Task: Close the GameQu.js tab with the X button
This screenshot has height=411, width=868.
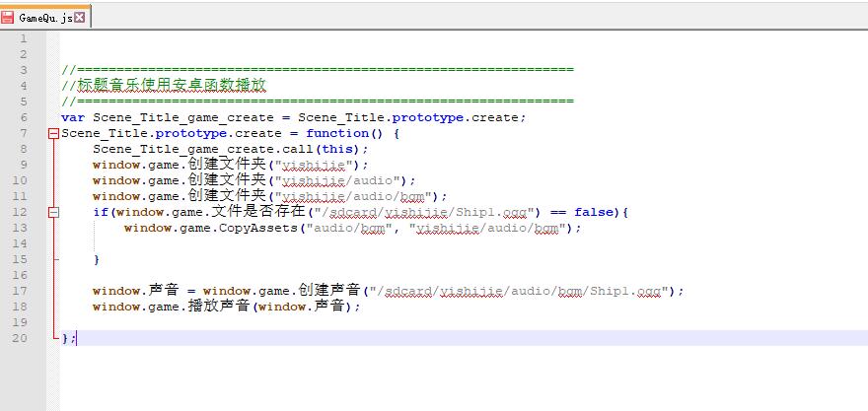Action: pos(80,17)
